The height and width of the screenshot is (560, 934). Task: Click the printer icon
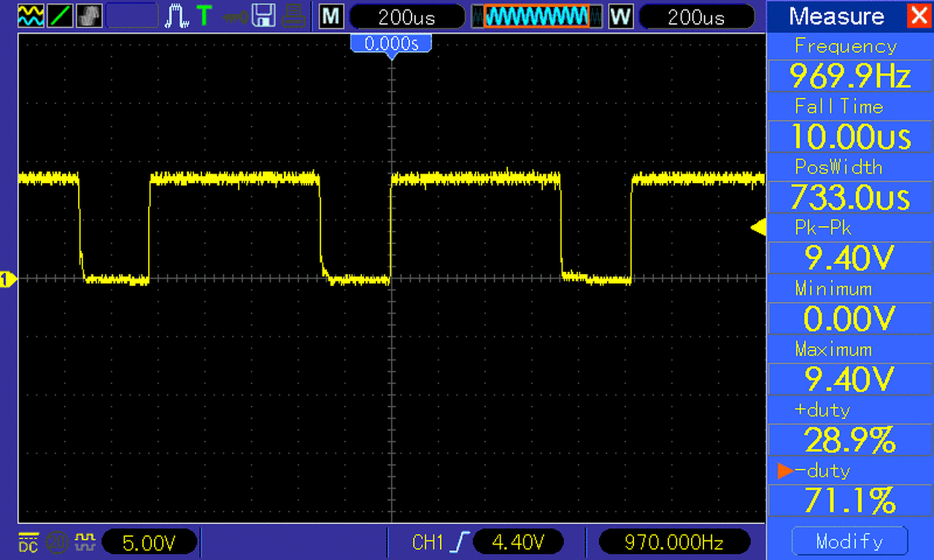[293, 15]
